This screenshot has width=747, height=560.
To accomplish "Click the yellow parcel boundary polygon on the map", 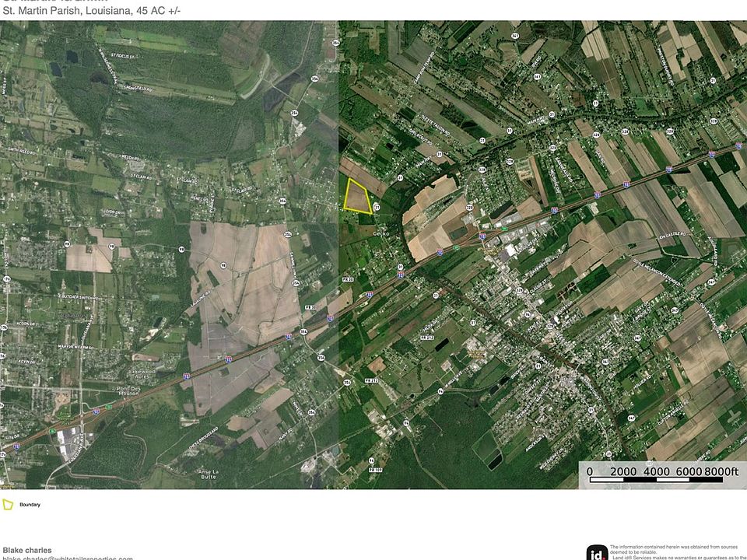I will (357, 196).
